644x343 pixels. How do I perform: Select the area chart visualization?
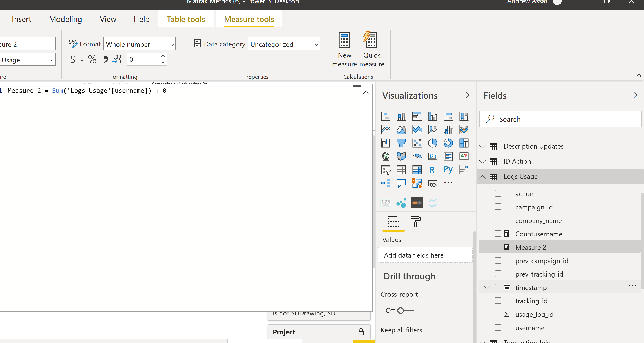tap(401, 130)
